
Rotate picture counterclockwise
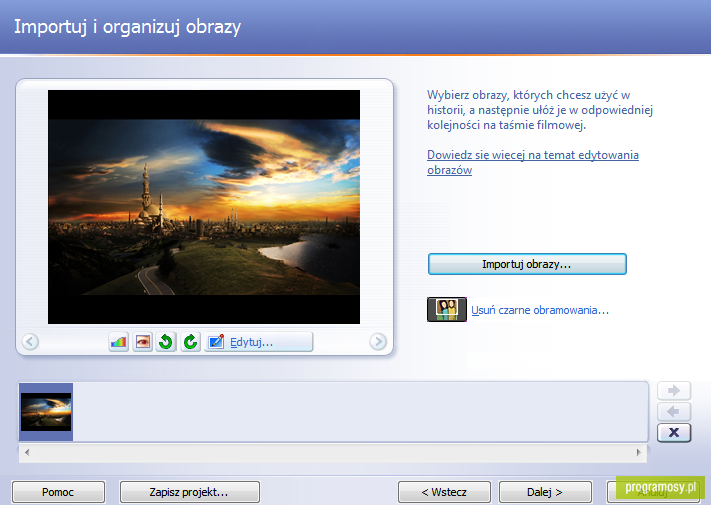coord(166,342)
